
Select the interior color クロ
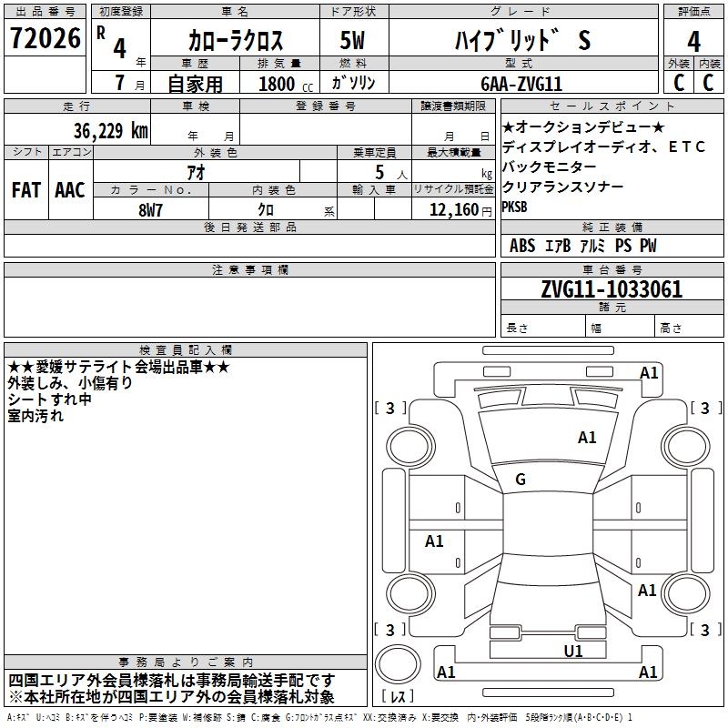click(x=266, y=210)
